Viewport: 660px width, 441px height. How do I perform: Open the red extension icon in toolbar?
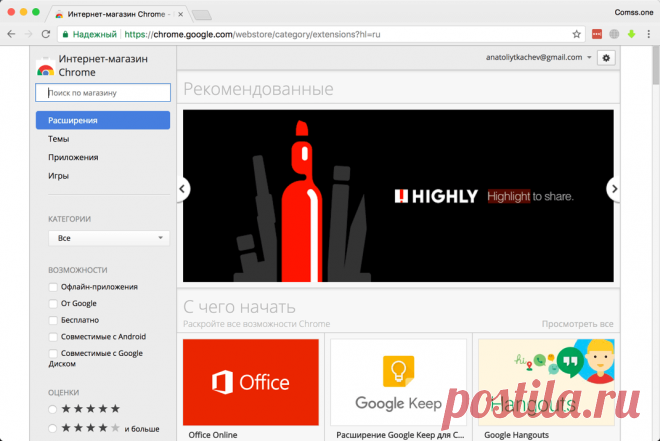click(x=597, y=34)
